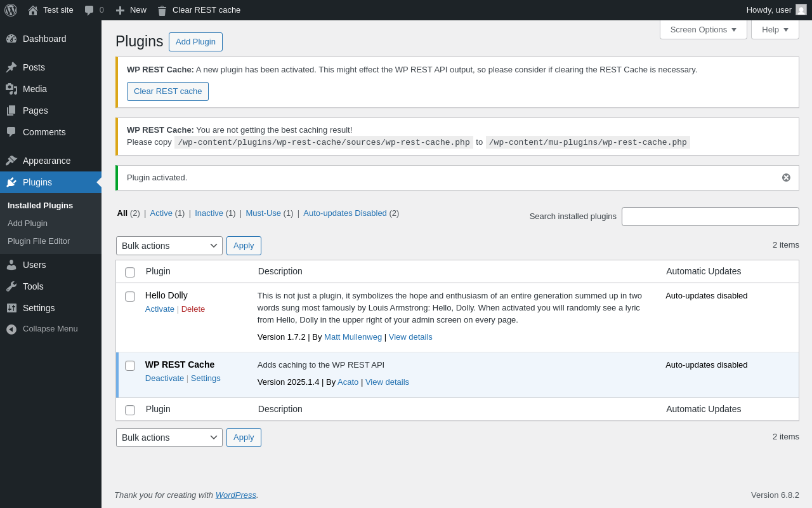The width and height of the screenshot is (812, 508).
Task: Click the Dashboard gauge icon
Action: (x=11, y=39)
